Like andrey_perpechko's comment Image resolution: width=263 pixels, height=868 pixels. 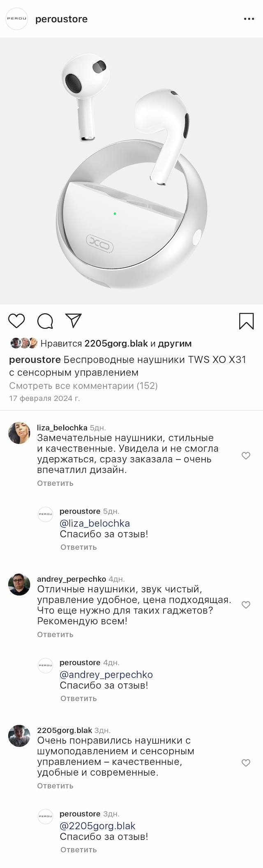click(246, 605)
